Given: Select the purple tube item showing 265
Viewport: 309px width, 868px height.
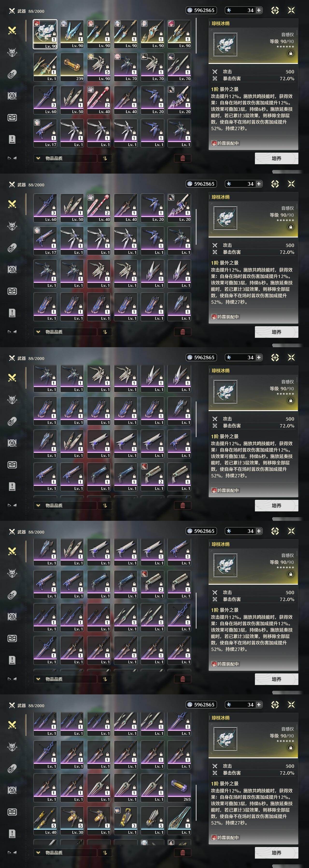Looking at the screenshot, I should [179, 787].
